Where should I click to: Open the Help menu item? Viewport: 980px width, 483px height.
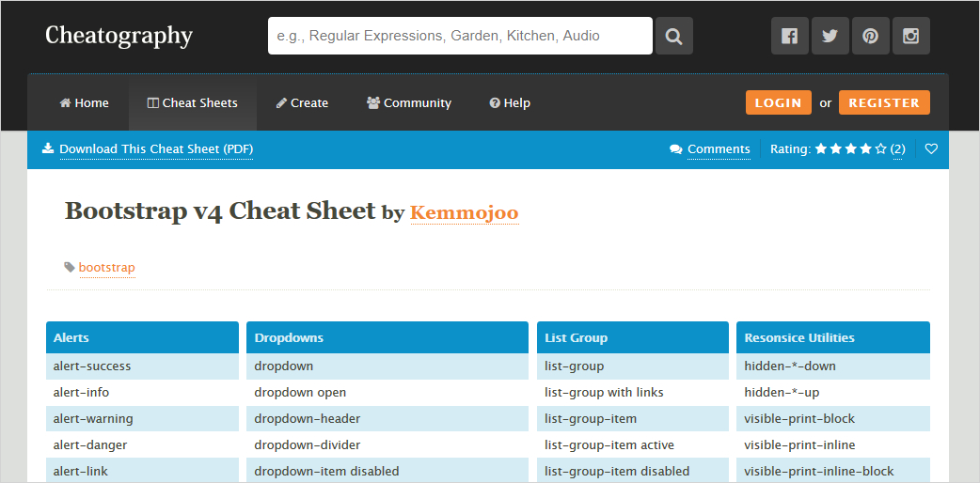510,102
